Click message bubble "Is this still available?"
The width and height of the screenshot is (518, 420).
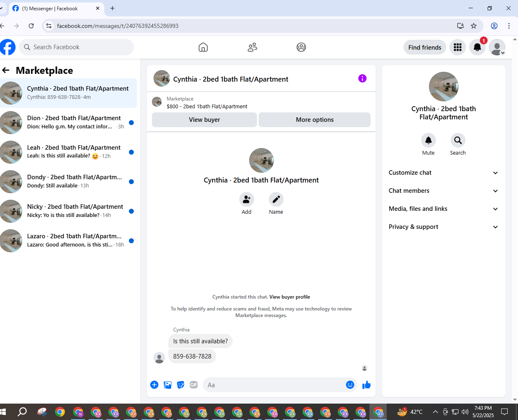click(x=200, y=341)
